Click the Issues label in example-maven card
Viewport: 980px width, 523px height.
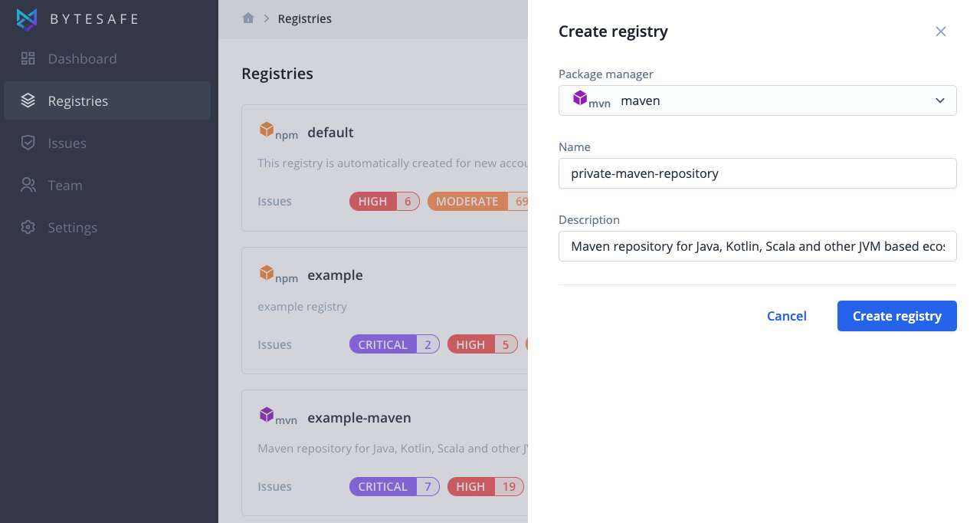(274, 486)
